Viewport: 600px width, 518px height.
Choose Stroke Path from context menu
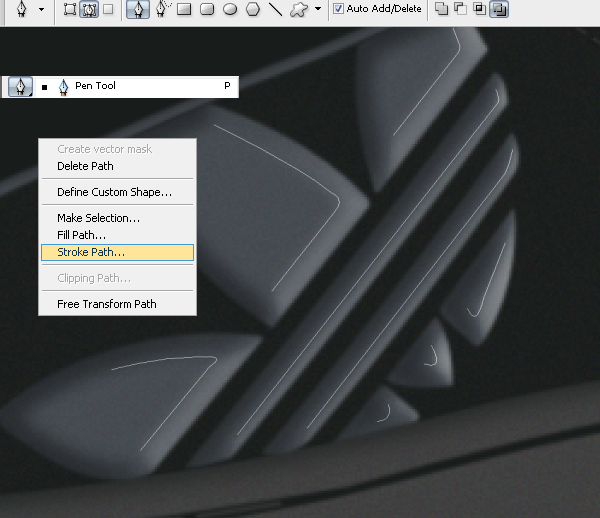(117, 252)
